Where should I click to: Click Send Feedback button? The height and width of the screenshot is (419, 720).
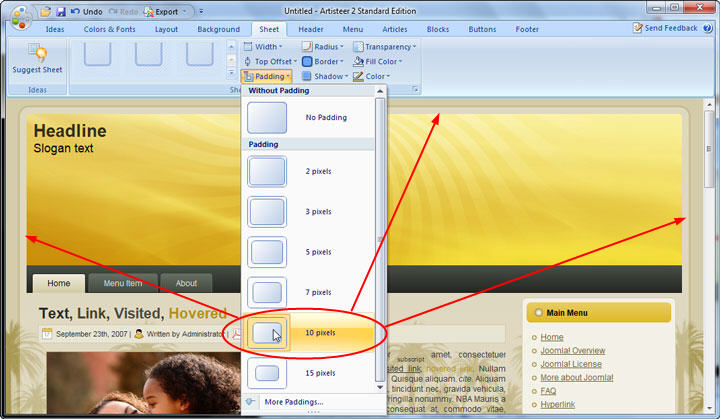[x=665, y=28]
